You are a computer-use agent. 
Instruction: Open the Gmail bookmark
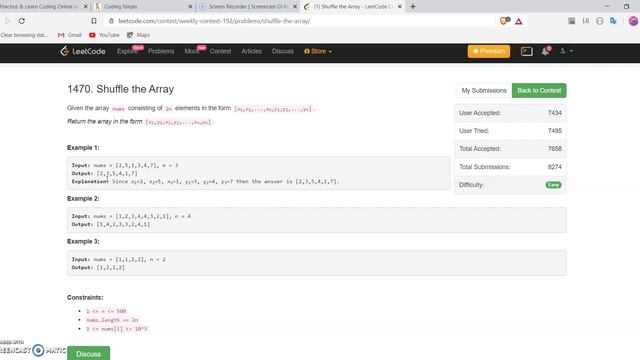(70, 35)
